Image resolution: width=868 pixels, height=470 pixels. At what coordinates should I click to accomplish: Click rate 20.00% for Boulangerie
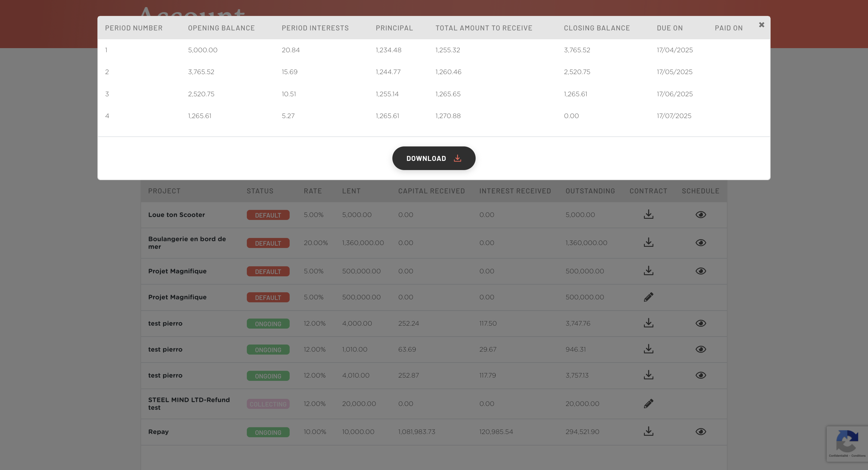click(x=316, y=243)
